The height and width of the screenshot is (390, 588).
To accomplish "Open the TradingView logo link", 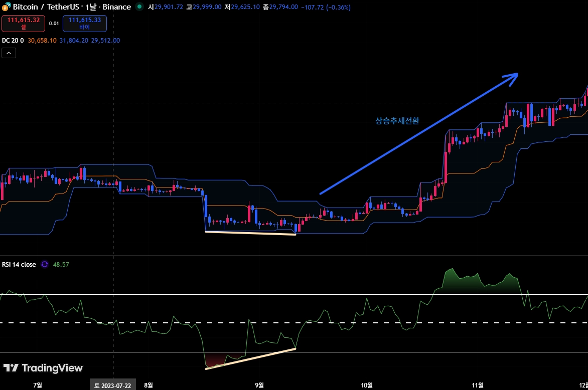I will [43, 368].
